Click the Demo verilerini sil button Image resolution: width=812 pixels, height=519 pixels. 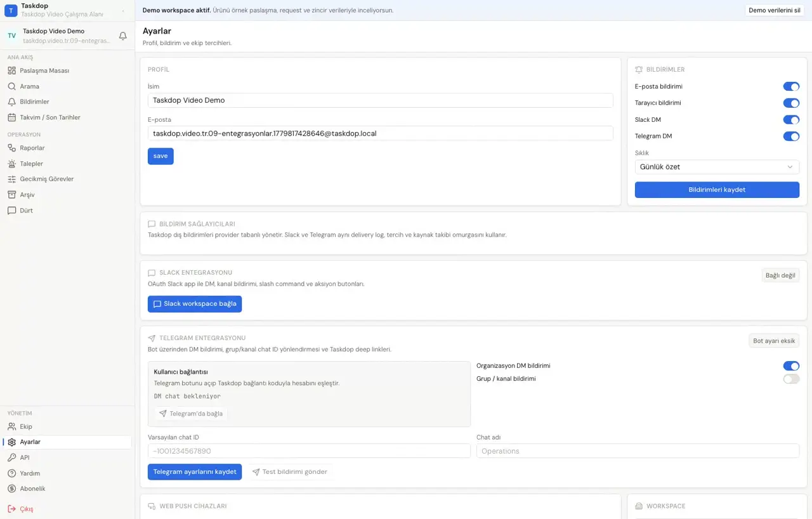click(x=775, y=10)
